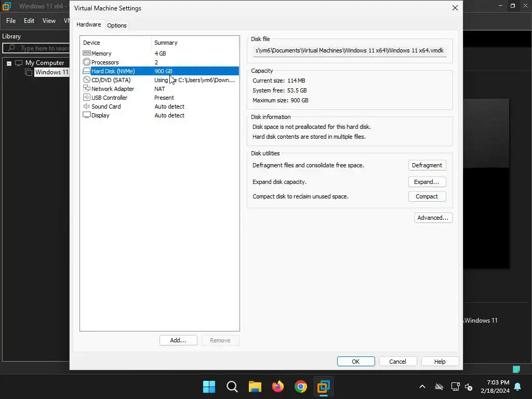
Task: Click the taskbar clock and date
Action: pyautogui.click(x=495, y=387)
